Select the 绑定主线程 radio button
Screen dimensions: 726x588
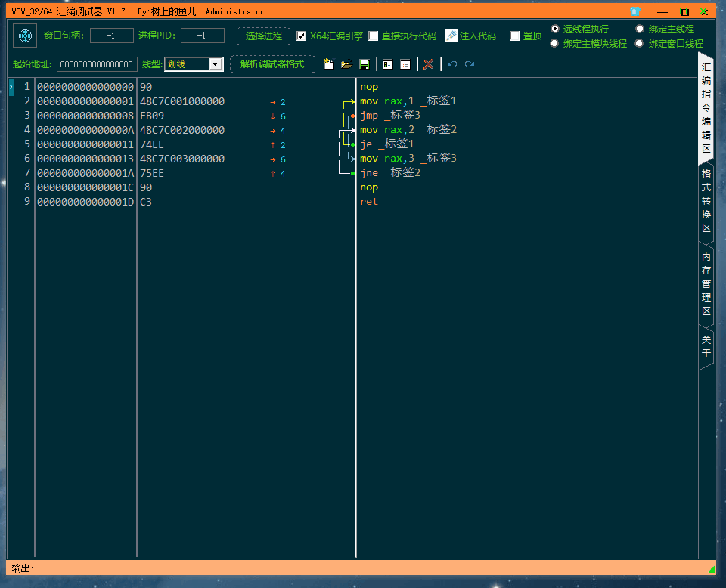coord(640,29)
